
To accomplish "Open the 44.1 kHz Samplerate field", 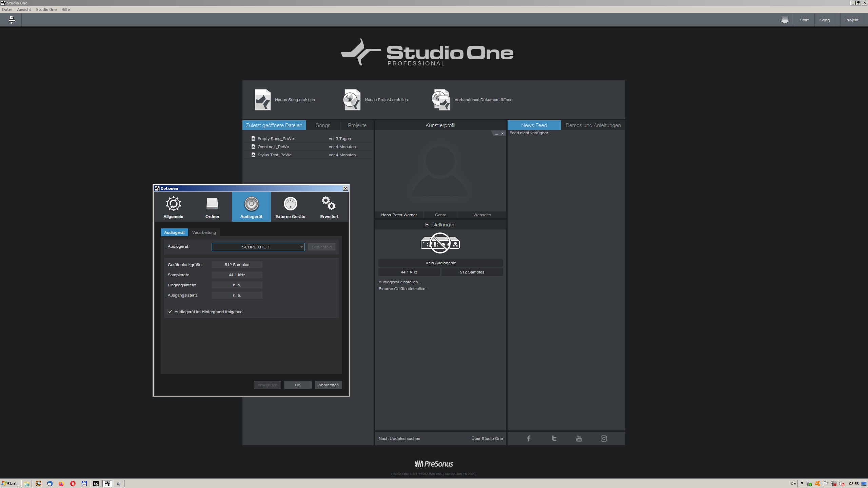I will 237,275.
